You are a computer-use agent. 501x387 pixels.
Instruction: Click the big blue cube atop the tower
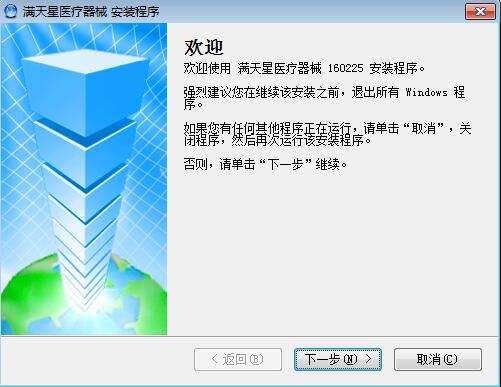85,92
